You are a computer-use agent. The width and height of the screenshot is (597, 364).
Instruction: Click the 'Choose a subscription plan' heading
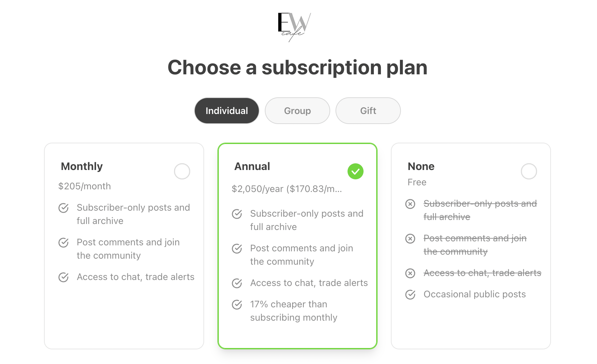click(298, 67)
